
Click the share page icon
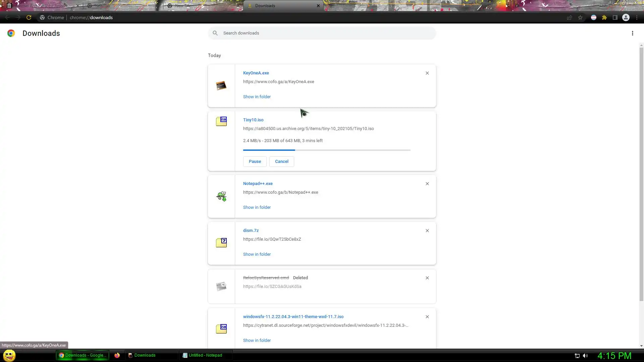[x=570, y=17]
